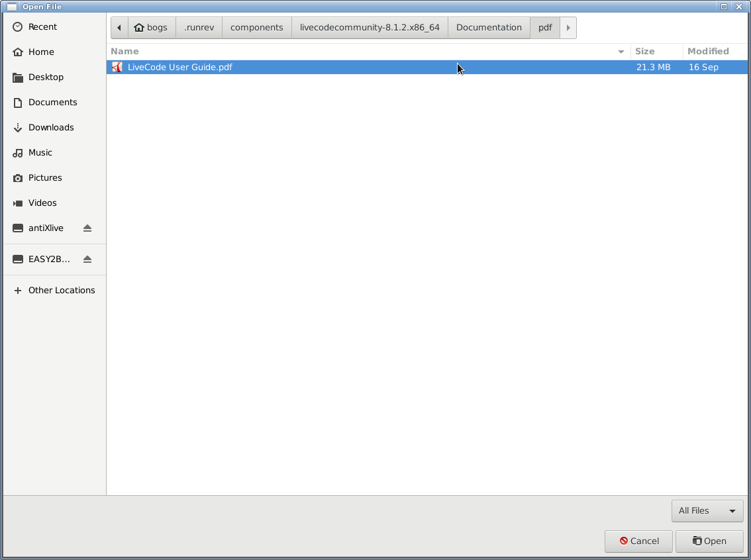
Task: Click the 16 Sep modified date
Action: point(703,67)
